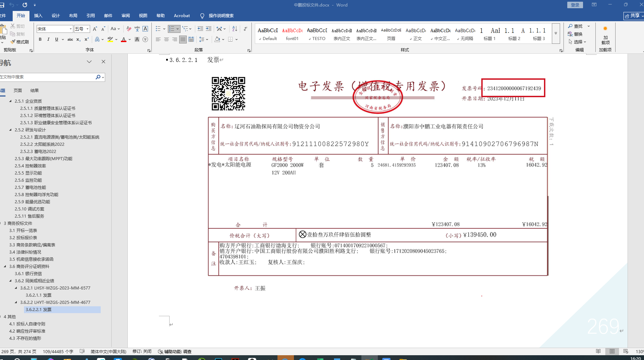The width and height of the screenshot is (644, 360).
Task: Jump to 2.5.10 调试方案 heading
Action: pyautogui.click(x=29, y=209)
